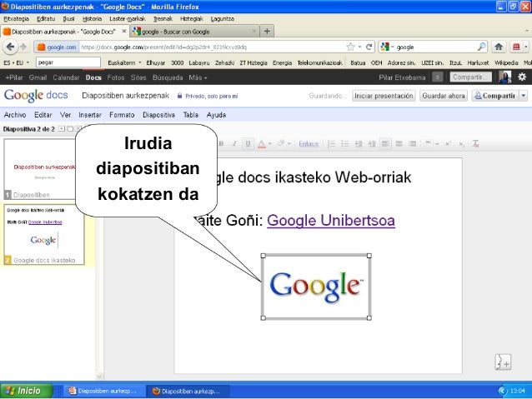
Task: Bookmark this page with the star icon
Action: [350, 47]
